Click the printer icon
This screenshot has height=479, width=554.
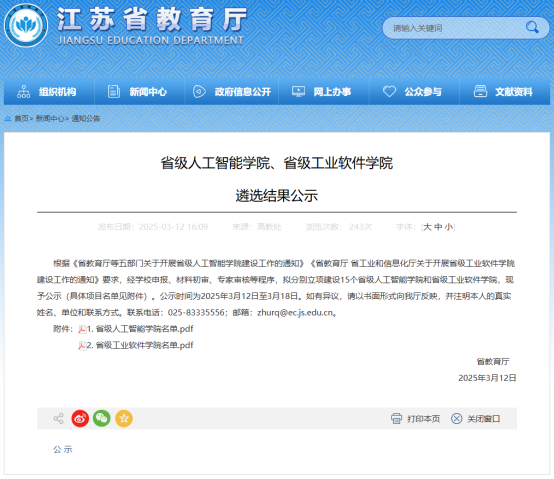click(x=396, y=419)
